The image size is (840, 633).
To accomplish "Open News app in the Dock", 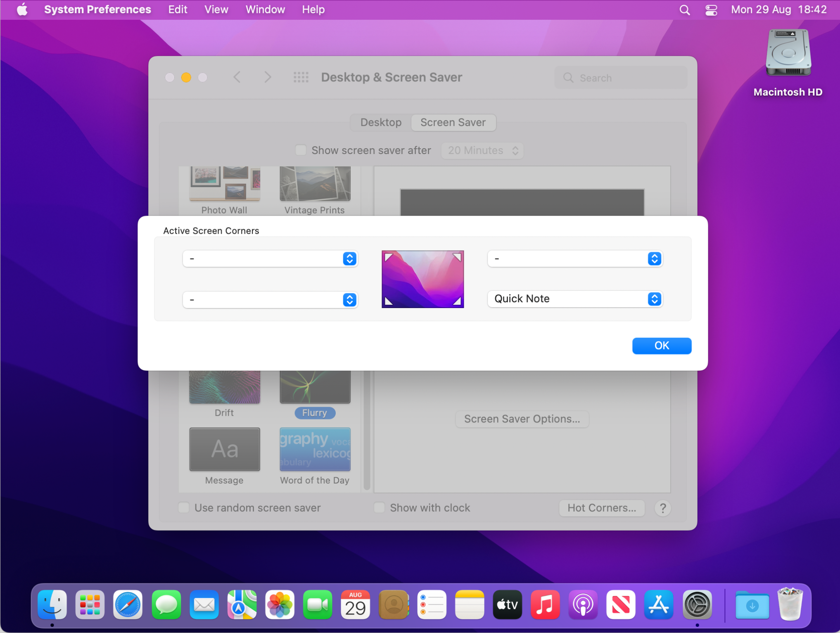I will click(621, 605).
